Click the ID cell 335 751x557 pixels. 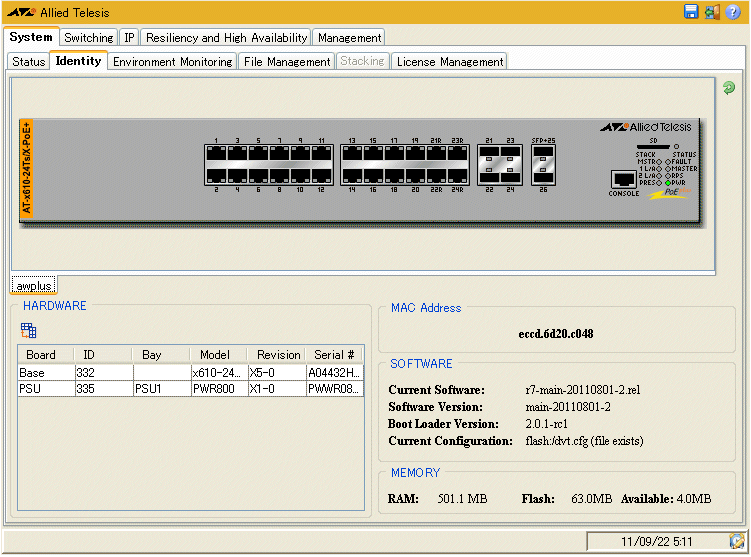point(104,388)
